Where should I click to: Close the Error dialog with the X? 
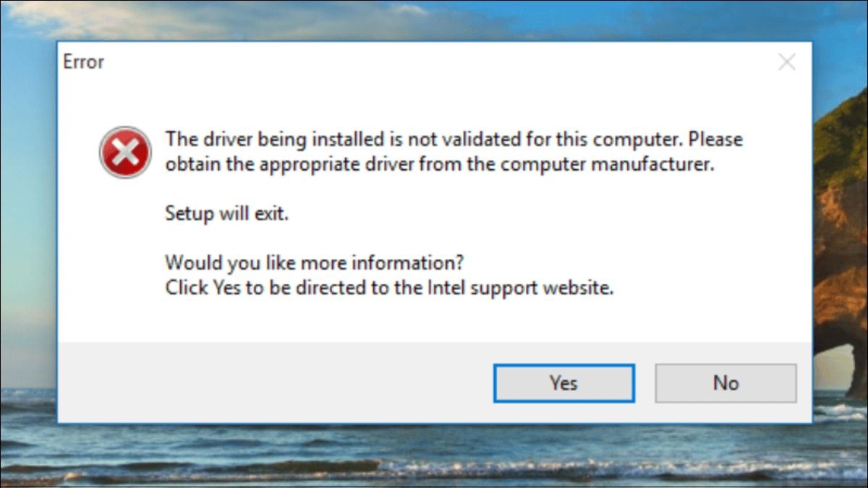[x=787, y=62]
